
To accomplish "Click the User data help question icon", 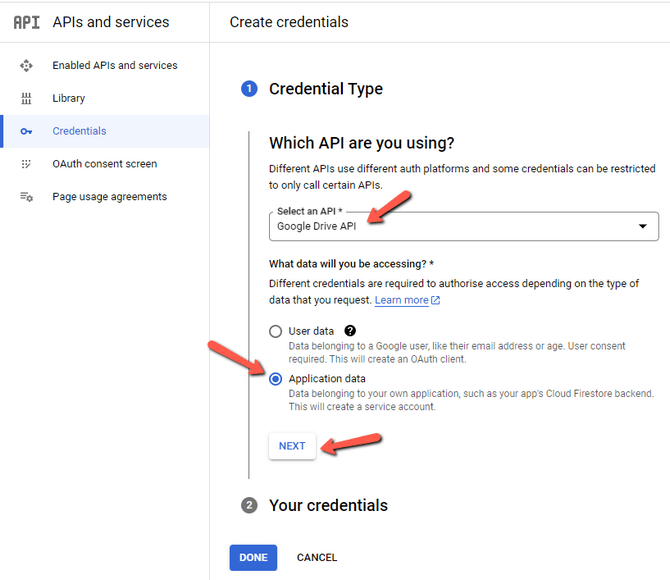I will (350, 331).
